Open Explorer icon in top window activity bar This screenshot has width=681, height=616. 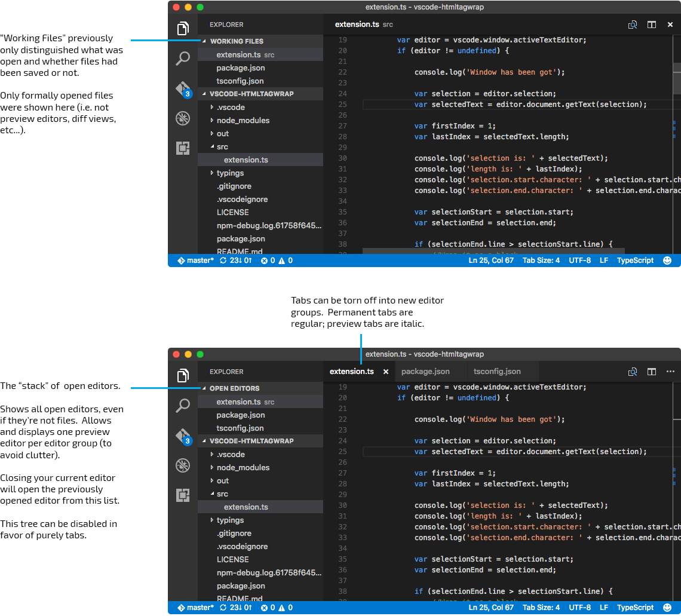(183, 29)
